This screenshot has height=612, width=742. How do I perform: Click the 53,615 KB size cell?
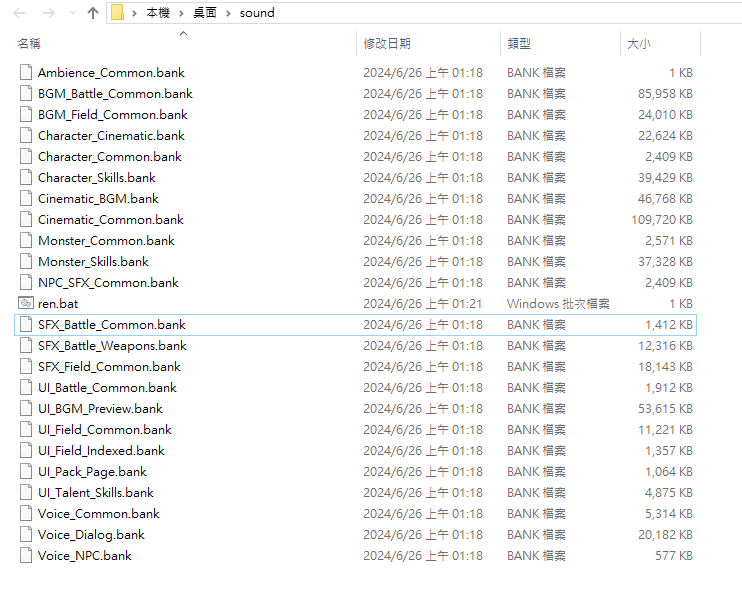tap(665, 408)
